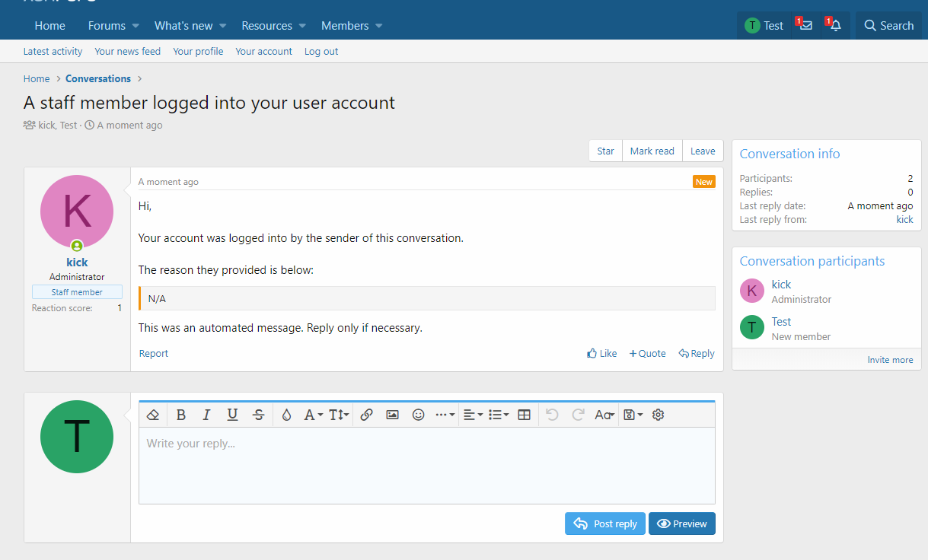Toggle bold formatting in the editor
928x560 pixels.
click(181, 415)
